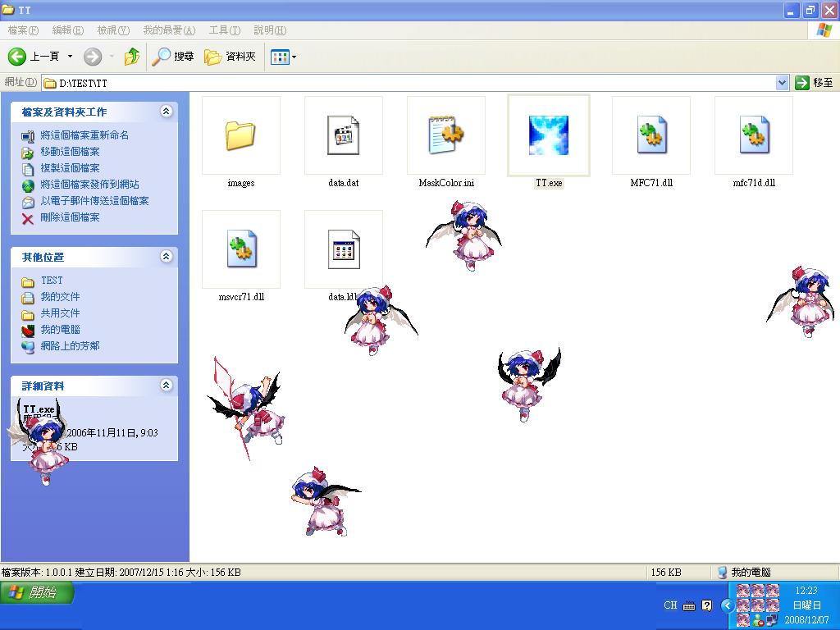Expand the address bar dropdown arrow
The height and width of the screenshot is (630, 840).
[782, 83]
